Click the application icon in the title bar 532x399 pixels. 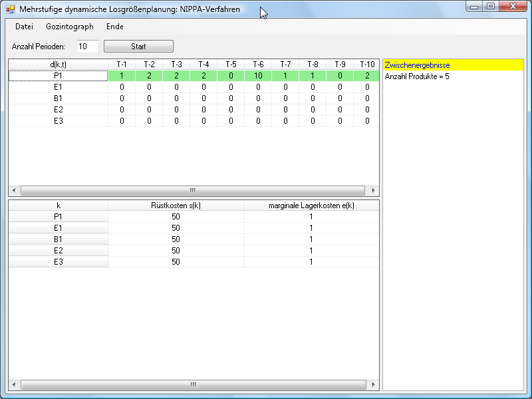click(10, 9)
